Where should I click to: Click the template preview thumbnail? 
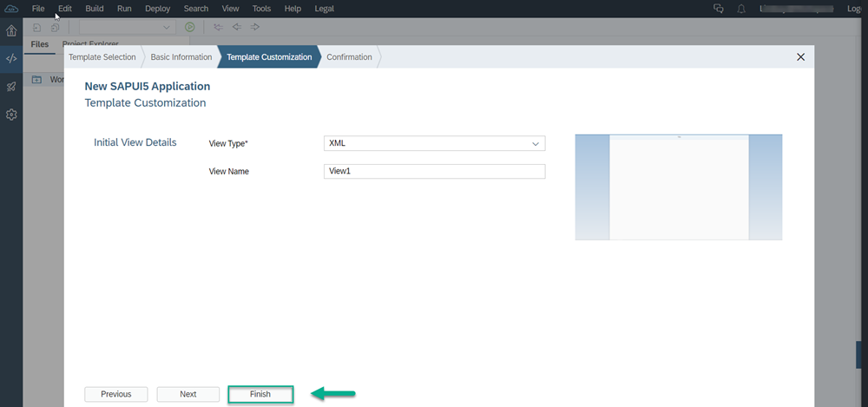click(679, 187)
